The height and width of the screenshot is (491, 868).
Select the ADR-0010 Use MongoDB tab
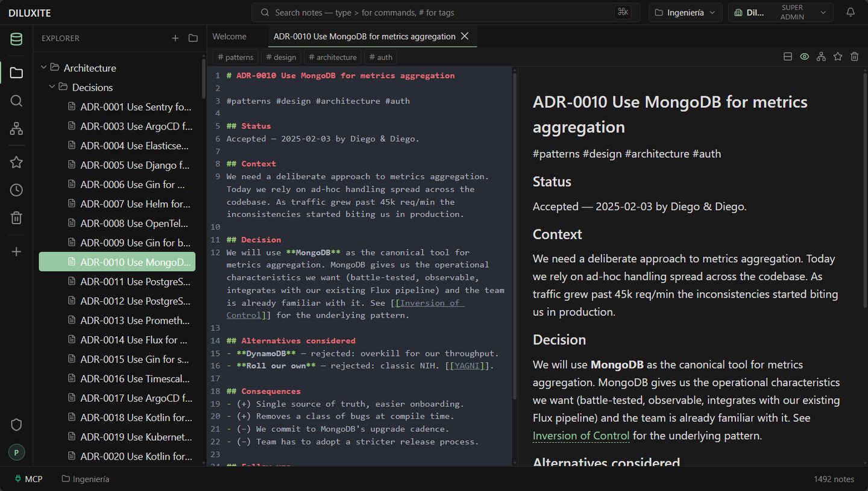[364, 36]
